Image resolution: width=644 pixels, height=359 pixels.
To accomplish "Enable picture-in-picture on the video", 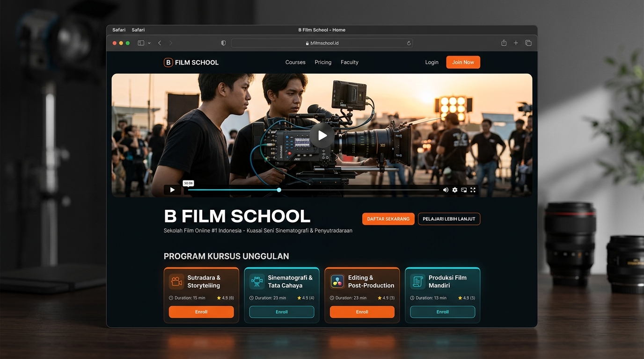I will [464, 190].
